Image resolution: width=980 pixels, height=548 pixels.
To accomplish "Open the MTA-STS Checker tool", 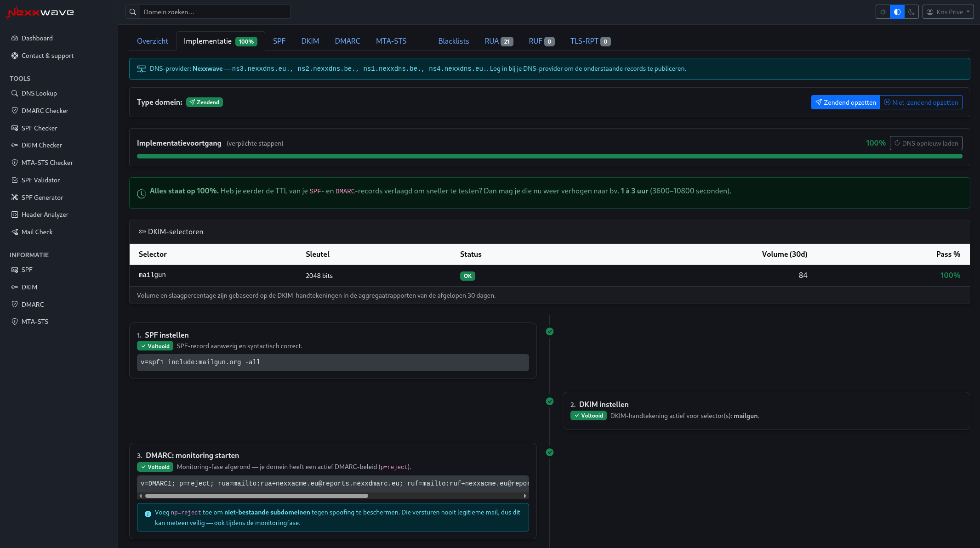I will tap(47, 163).
